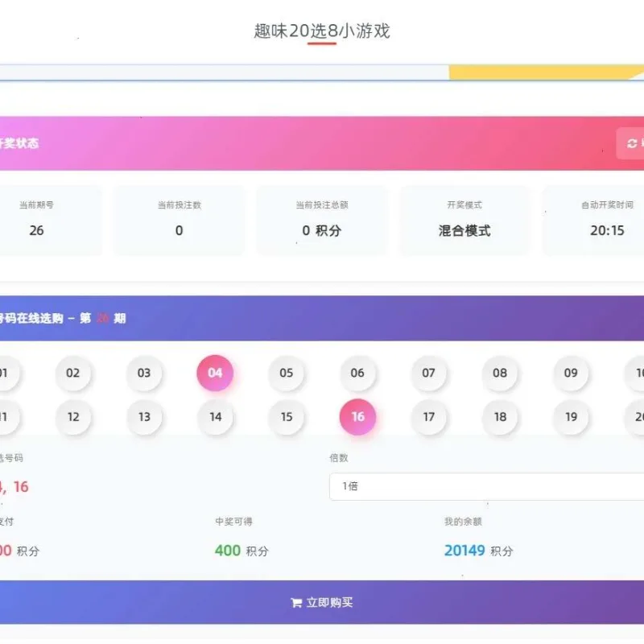Click the 我的余额 label
The width and height of the screenshot is (644, 644).
click(463, 522)
